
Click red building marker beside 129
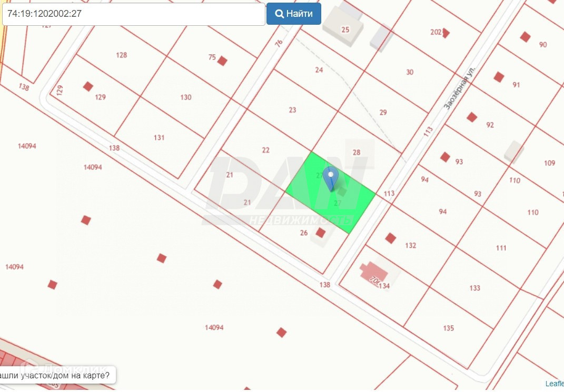(88, 87)
